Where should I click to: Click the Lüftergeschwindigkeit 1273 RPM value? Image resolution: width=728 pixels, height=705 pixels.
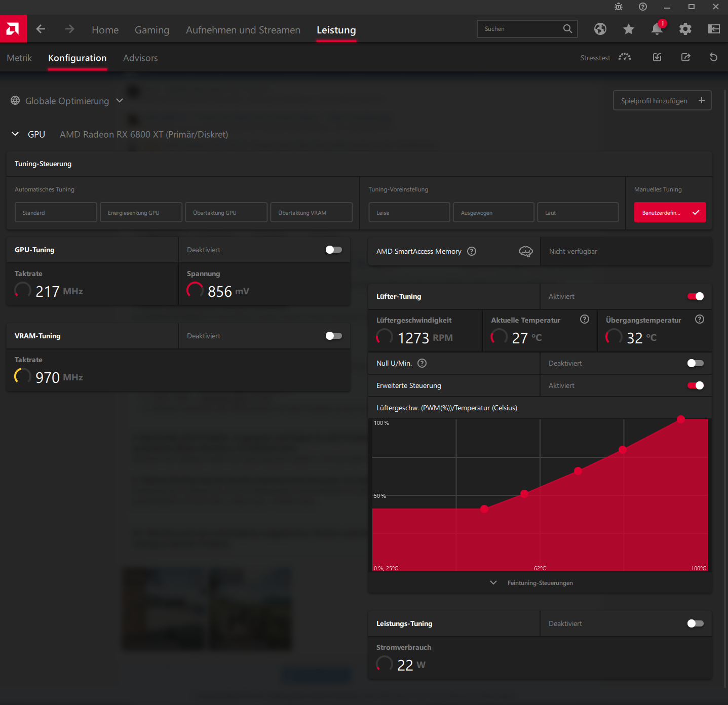(425, 338)
